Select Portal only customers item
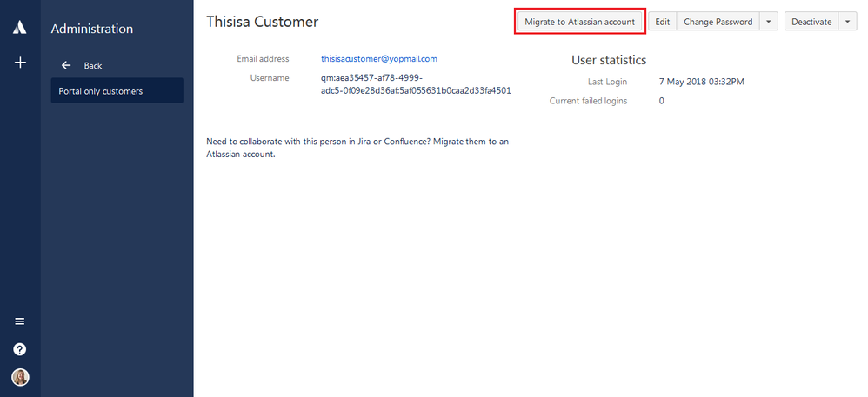 (117, 90)
